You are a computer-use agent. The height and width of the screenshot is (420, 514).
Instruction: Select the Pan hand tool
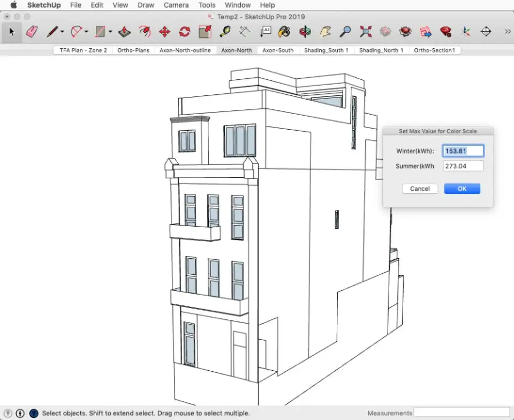(x=325, y=32)
